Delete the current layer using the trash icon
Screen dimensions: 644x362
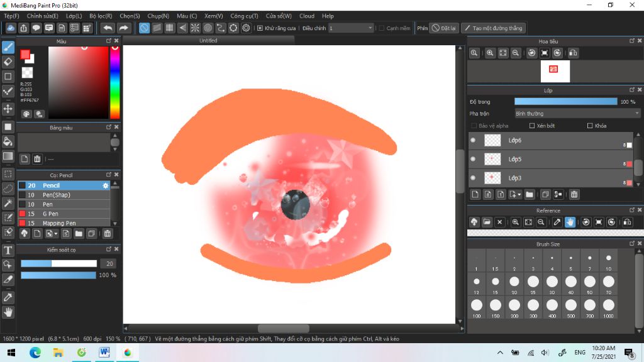[x=574, y=194]
